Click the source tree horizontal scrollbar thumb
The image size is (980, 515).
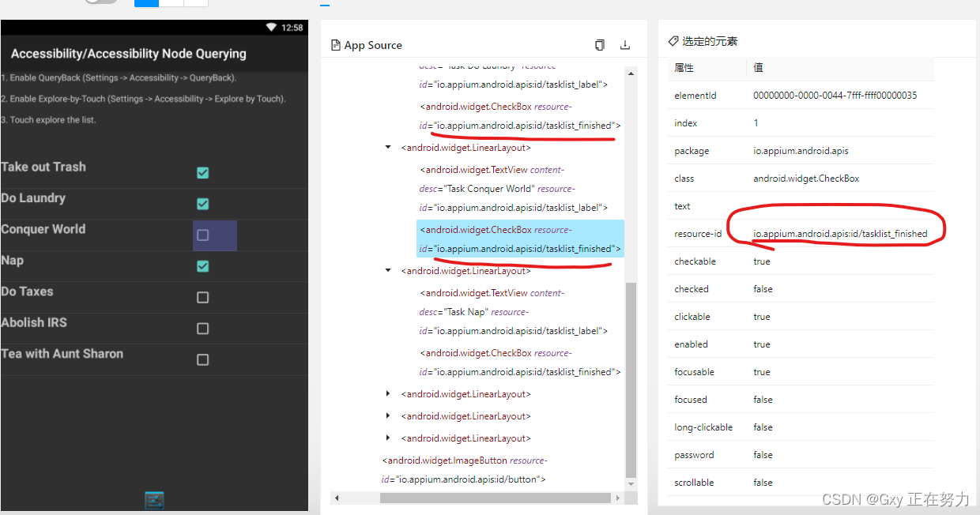coord(496,498)
